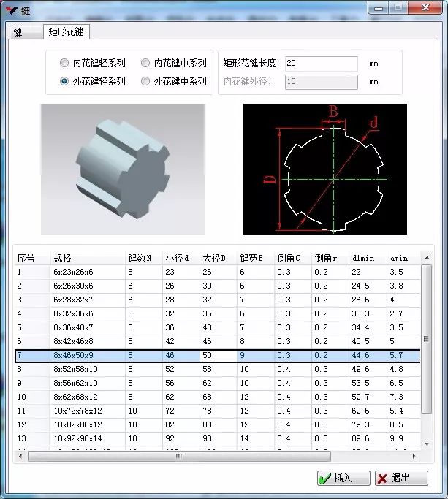Click the 序号 column header
Screen dimensions: 448x499
point(32,258)
